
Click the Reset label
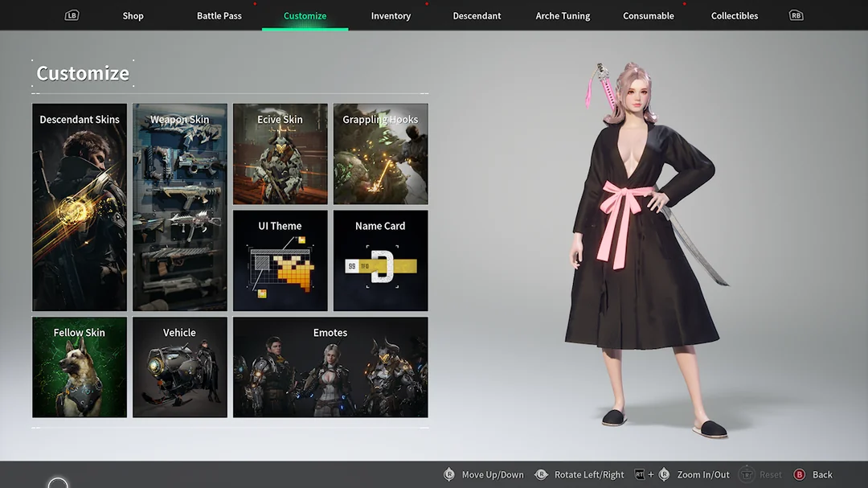coord(771,474)
